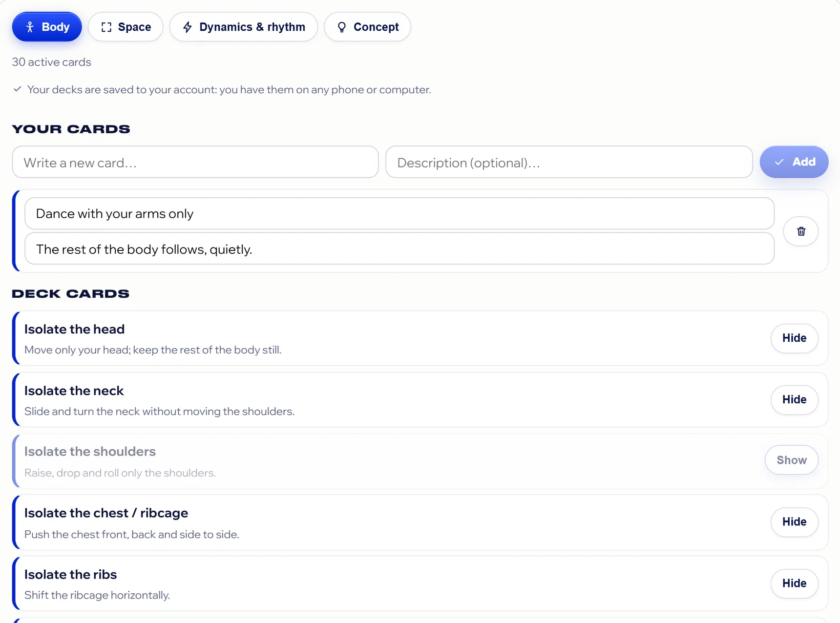Edit the Dance with your arms only title
Screen dimensions: 840x623
pos(399,213)
